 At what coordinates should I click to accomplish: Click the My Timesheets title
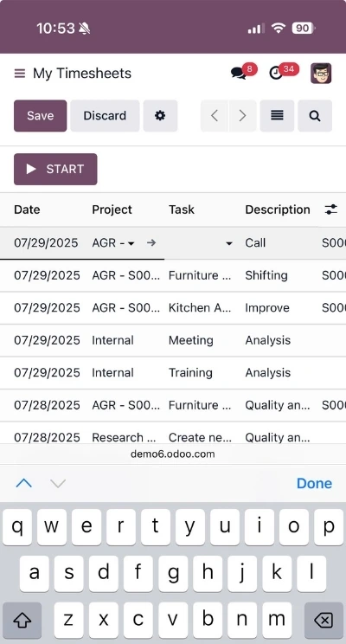point(82,74)
